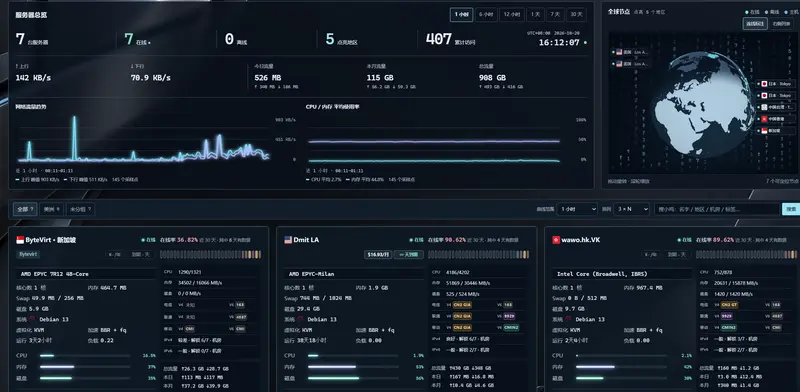Click the purple 9929 badge in Dmit LA card
Viewport: 800px width, 392px height.
(509, 316)
